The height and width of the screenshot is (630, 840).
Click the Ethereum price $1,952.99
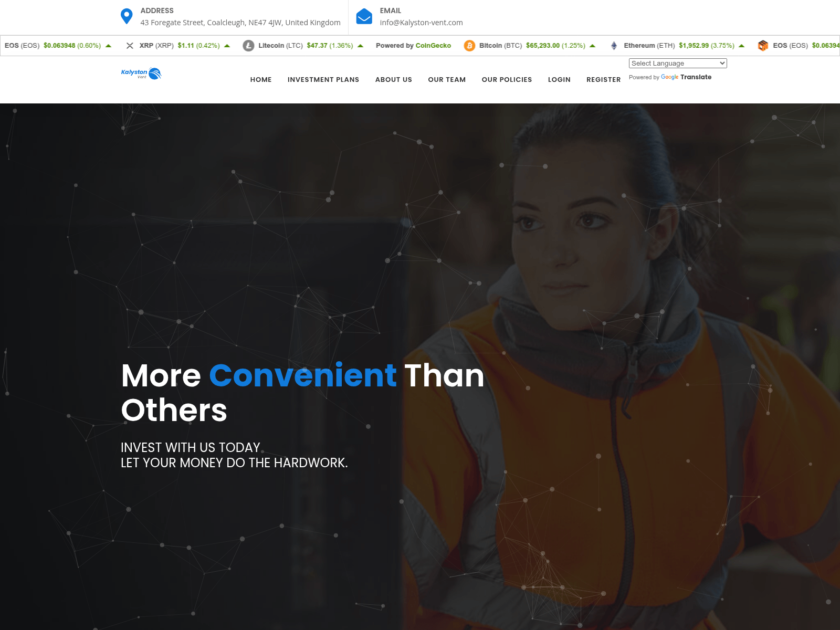(694, 46)
